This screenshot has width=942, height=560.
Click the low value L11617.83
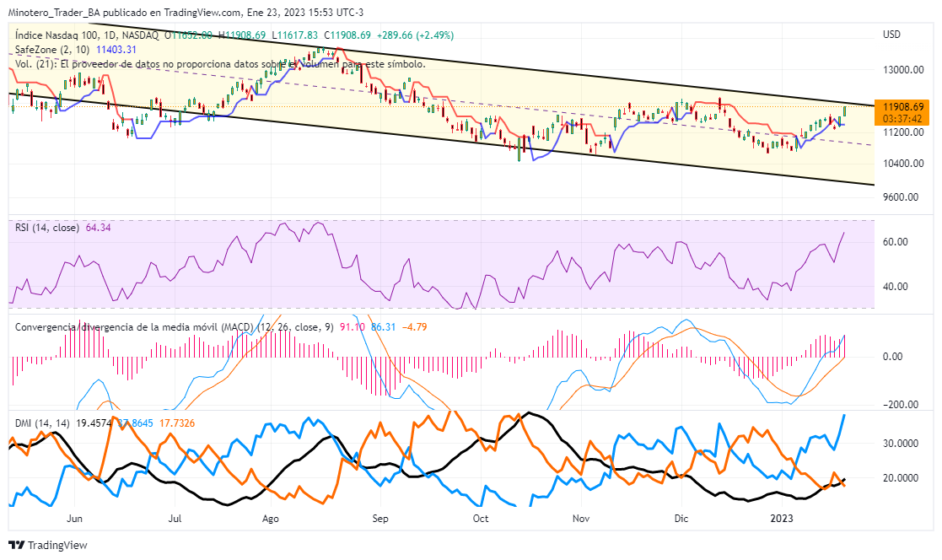295,35
